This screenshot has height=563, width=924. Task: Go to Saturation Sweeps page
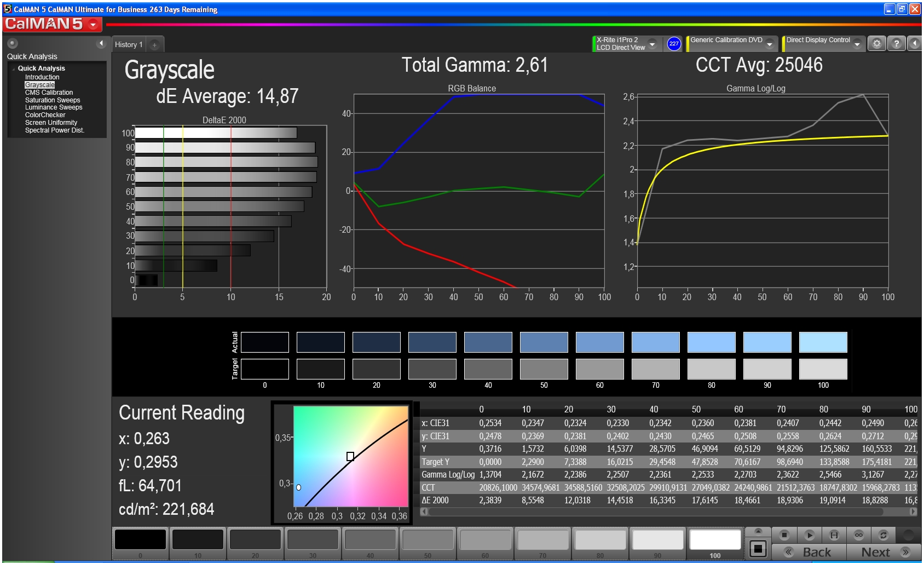click(53, 100)
